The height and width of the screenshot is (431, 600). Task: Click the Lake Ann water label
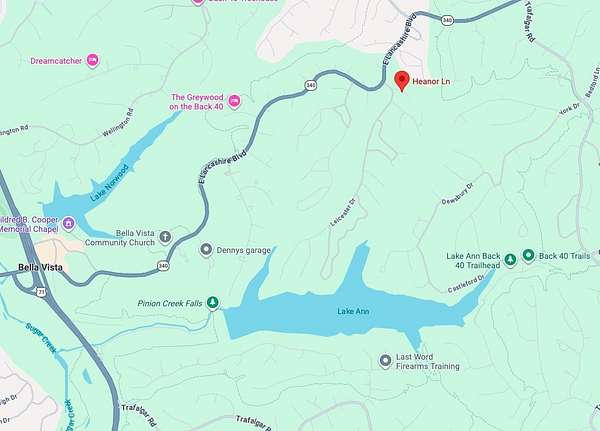tap(353, 311)
